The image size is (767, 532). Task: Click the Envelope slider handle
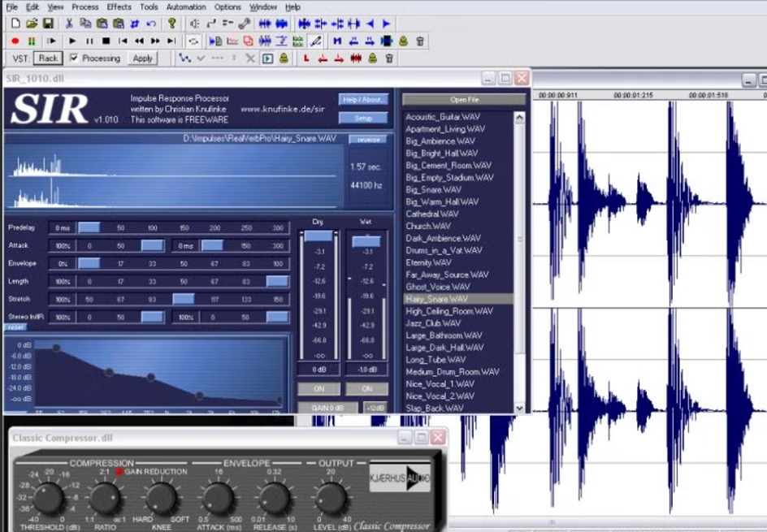89,263
